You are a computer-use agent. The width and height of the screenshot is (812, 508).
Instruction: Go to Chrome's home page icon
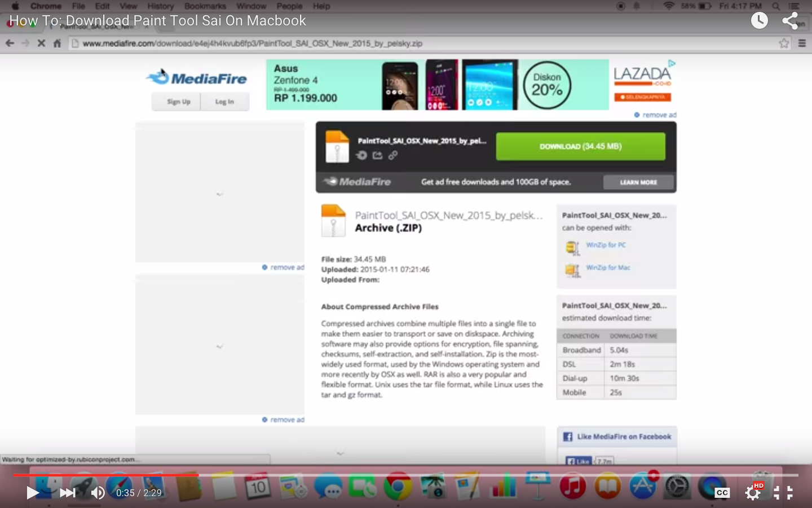pos(57,43)
